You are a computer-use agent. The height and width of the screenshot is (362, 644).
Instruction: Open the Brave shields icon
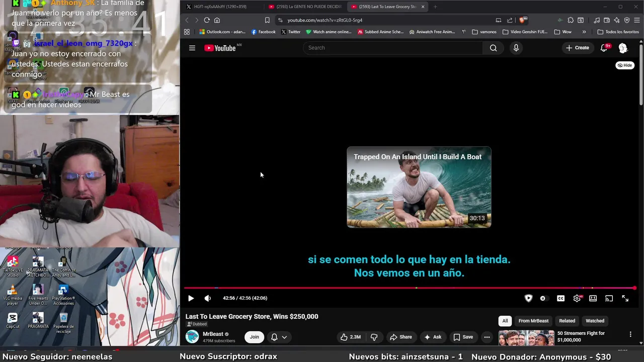pos(522,20)
